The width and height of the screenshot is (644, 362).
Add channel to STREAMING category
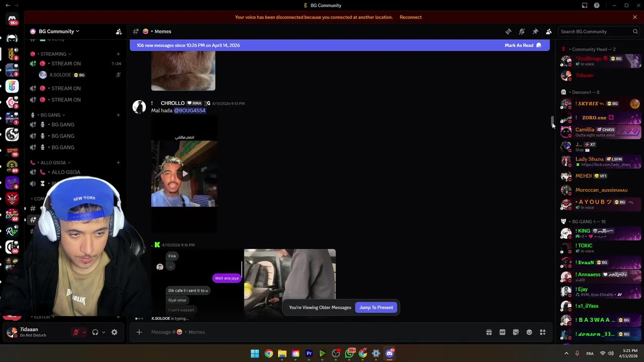click(118, 54)
